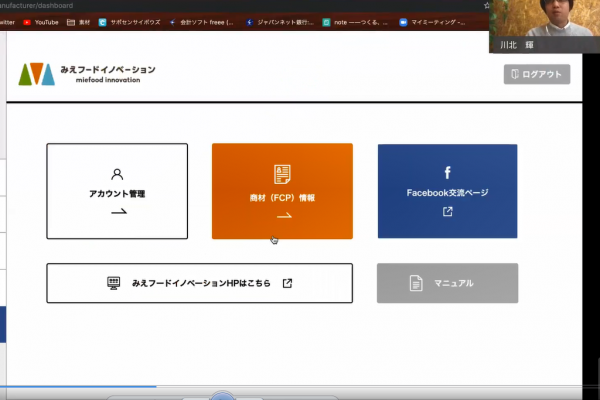Click the みえフードイノベーションHPはこちら link button
Viewport: 600px width, 400px height.
pos(199,283)
